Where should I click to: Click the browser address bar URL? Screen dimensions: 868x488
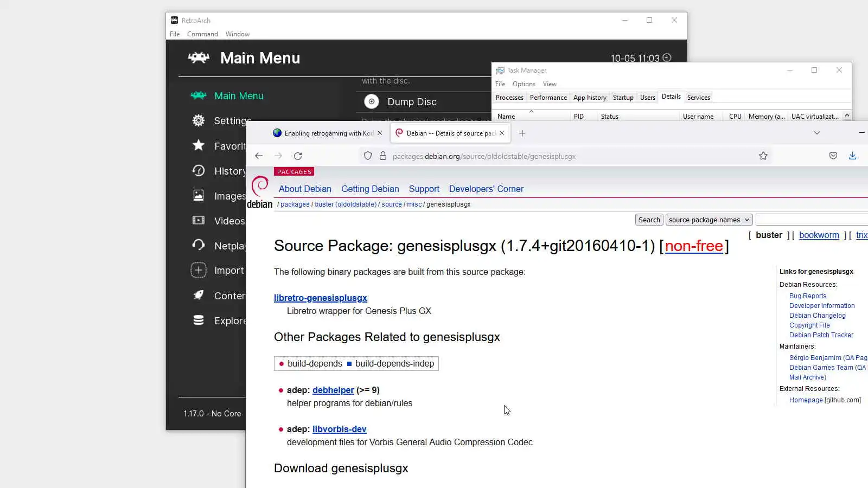click(484, 156)
